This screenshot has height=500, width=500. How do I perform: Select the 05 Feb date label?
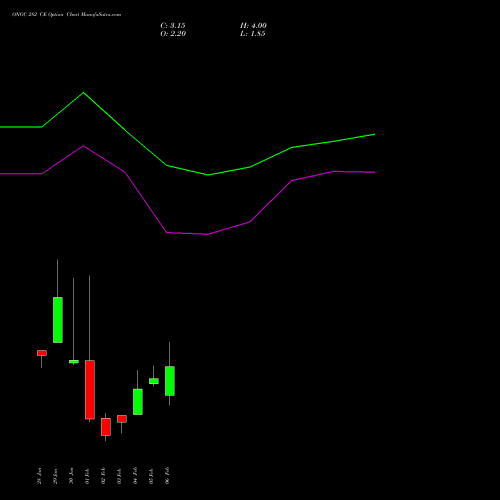[x=152, y=476]
